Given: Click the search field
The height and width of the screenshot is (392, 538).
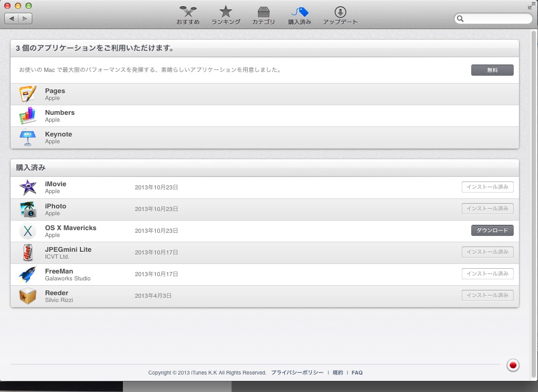Looking at the screenshot, I should (x=494, y=19).
